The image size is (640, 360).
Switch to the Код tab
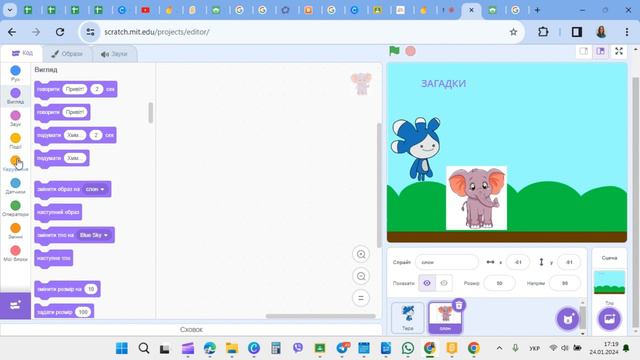click(22, 53)
